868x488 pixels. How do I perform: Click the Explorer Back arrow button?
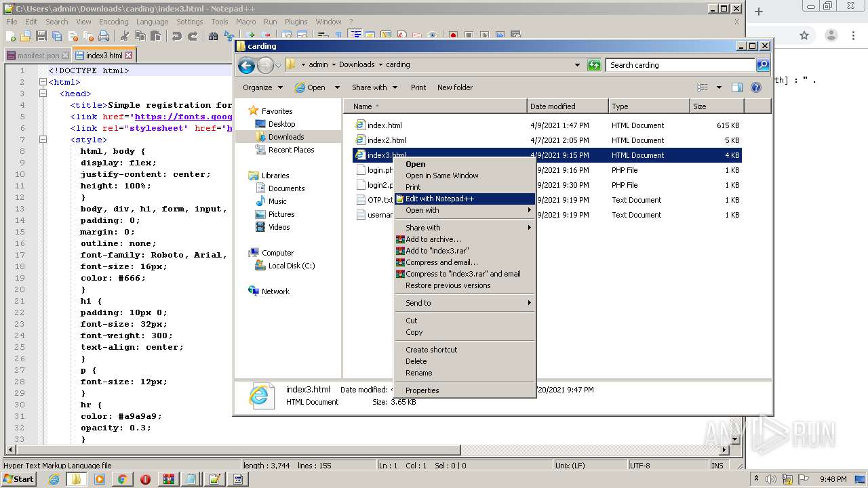[247, 65]
